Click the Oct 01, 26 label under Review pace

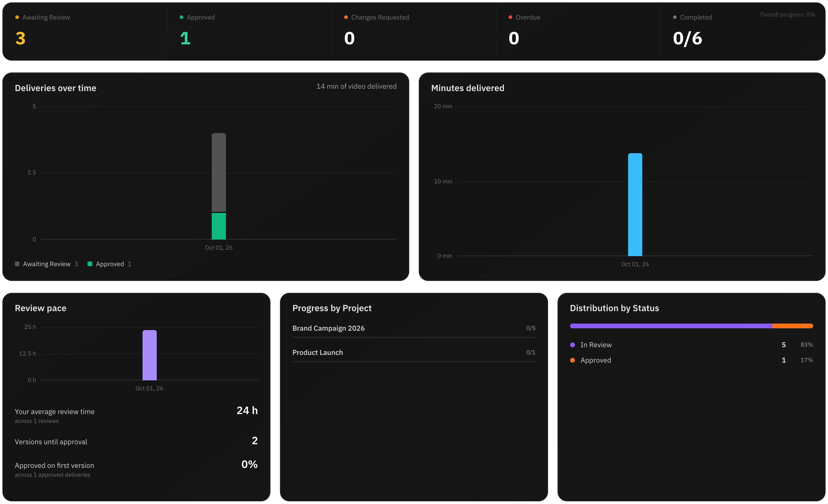coord(149,388)
